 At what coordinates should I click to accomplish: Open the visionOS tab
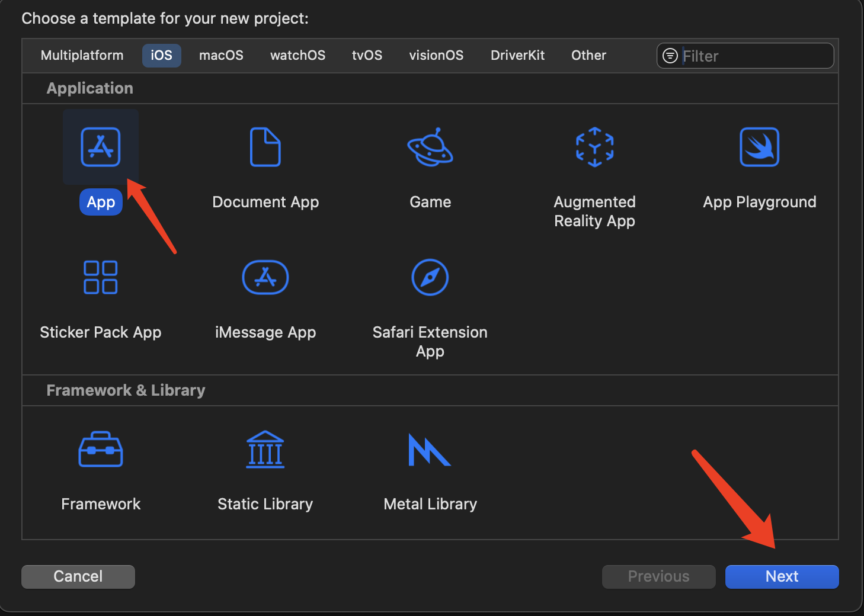tap(436, 55)
